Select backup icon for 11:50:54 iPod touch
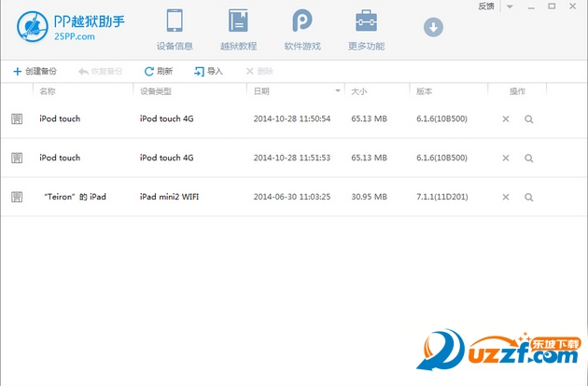 point(17,119)
